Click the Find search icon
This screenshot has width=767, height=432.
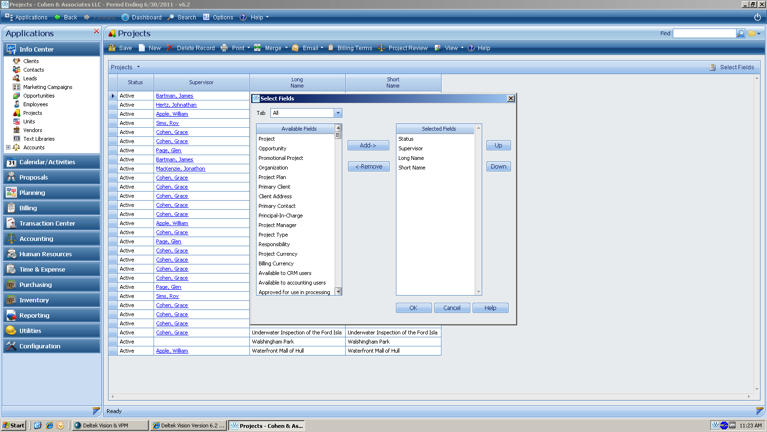point(741,34)
